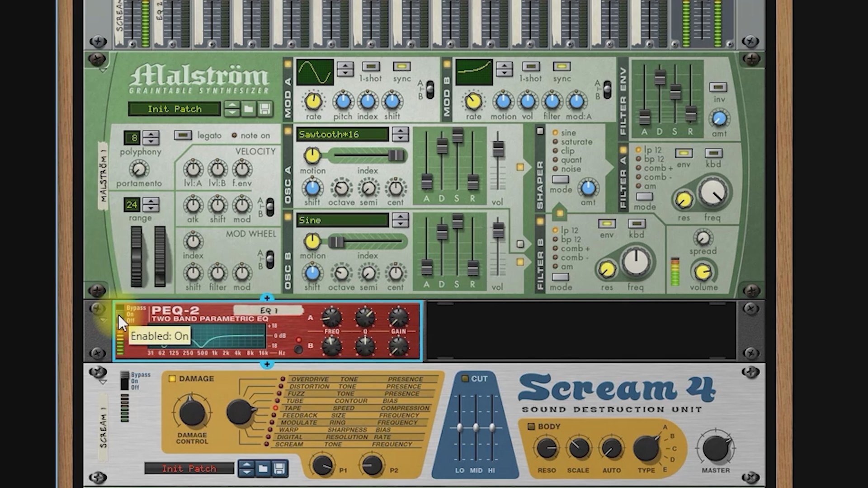868x488 pixels.
Task: Click the Mod A sine waveform display
Action: 315,72
